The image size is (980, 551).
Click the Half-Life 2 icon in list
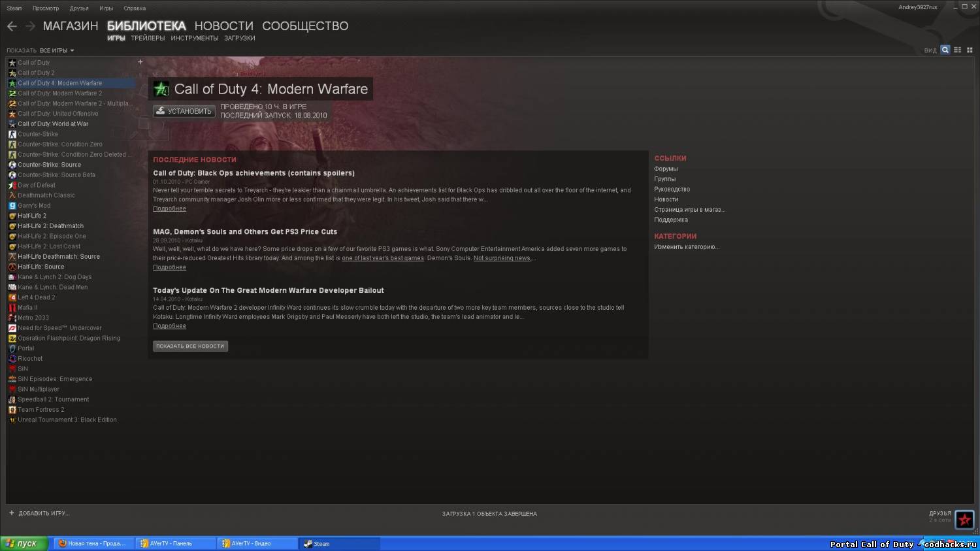[12, 216]
